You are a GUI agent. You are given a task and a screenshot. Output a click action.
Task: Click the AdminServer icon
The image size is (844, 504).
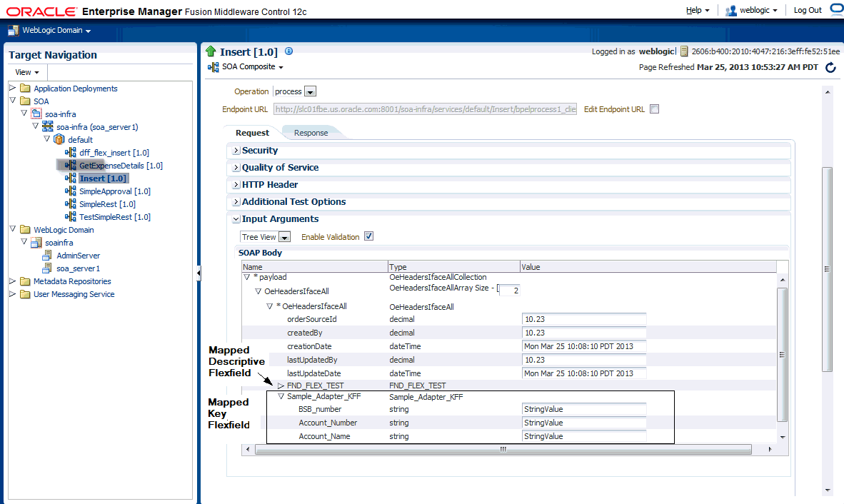click(47, 256)
